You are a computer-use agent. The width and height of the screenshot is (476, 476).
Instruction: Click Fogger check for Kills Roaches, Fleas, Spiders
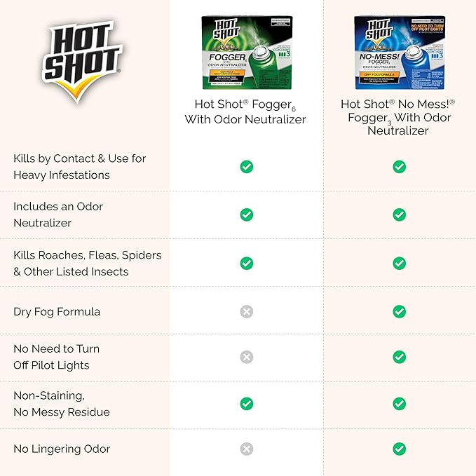coord(247,263)
